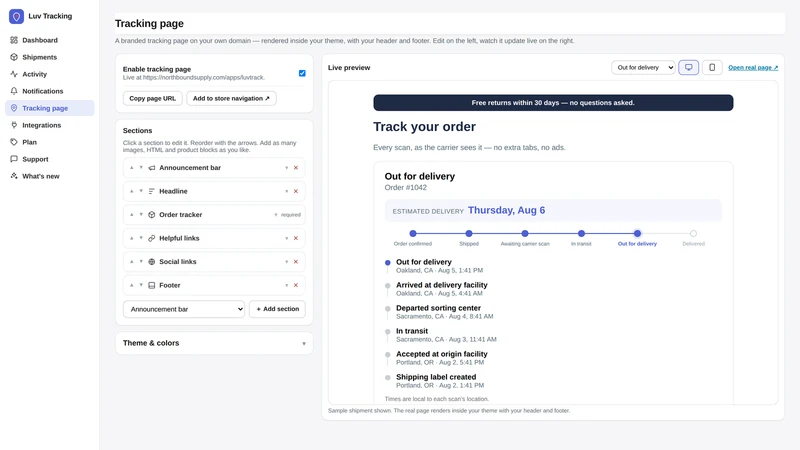Switch preview to desktop view
Viewport: 800px width, 450px height.
[688, 67]
